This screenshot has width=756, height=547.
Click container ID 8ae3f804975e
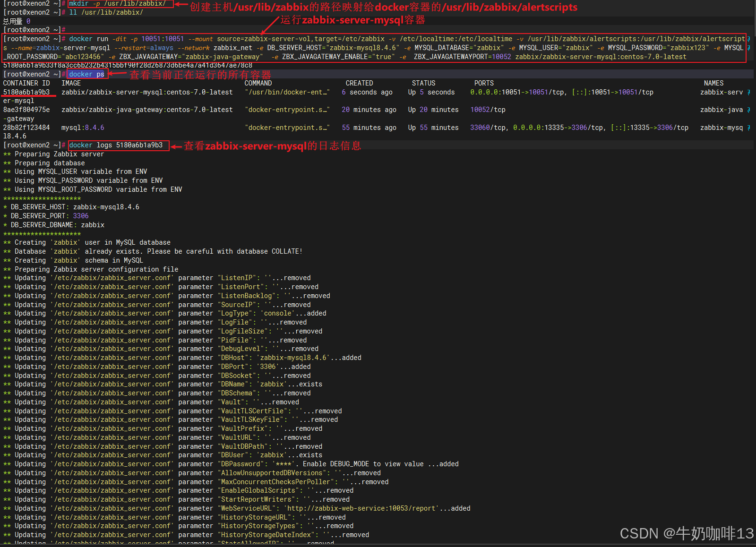click(26, 110)
